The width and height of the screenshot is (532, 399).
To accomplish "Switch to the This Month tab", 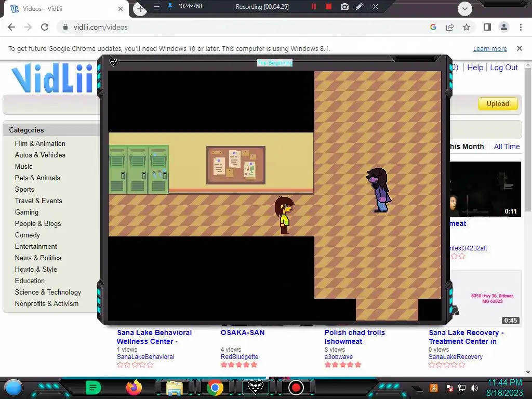I will tap(467, 147).
